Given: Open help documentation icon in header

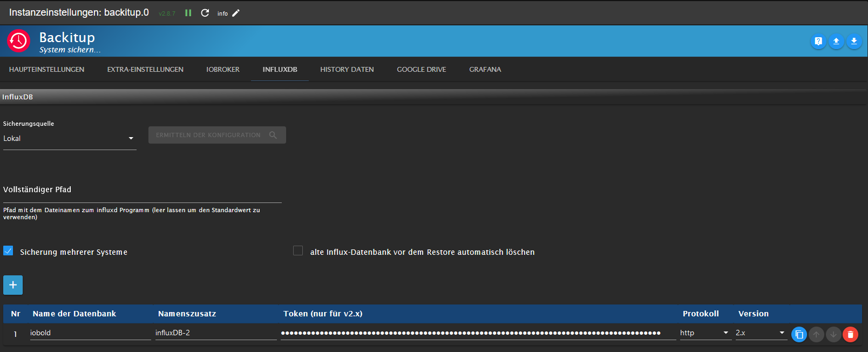Looking at the screenshot, I should (x=818, y=41).
